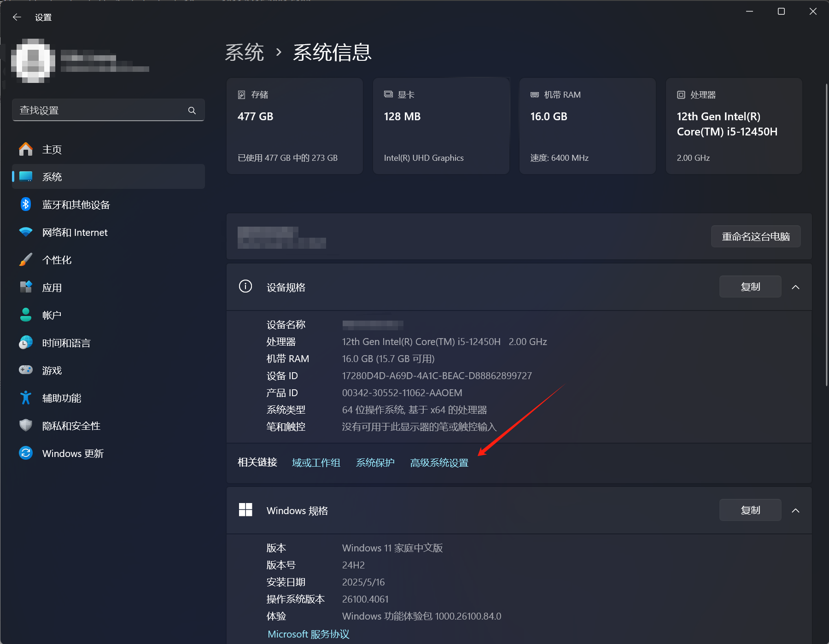Open the 存储 477 GB card
This screenshot has height=644, width=829.
tap(295, 126)
